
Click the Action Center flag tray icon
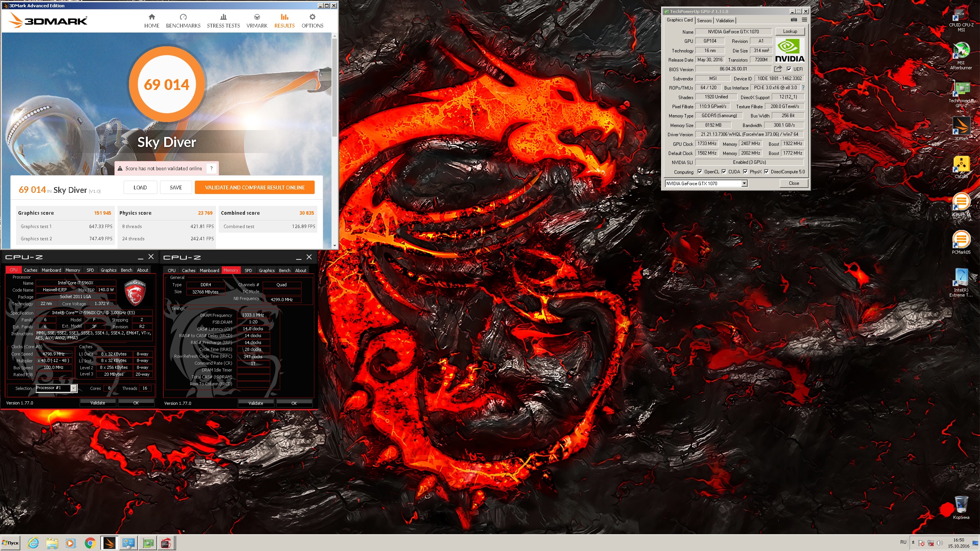point(921,543)
